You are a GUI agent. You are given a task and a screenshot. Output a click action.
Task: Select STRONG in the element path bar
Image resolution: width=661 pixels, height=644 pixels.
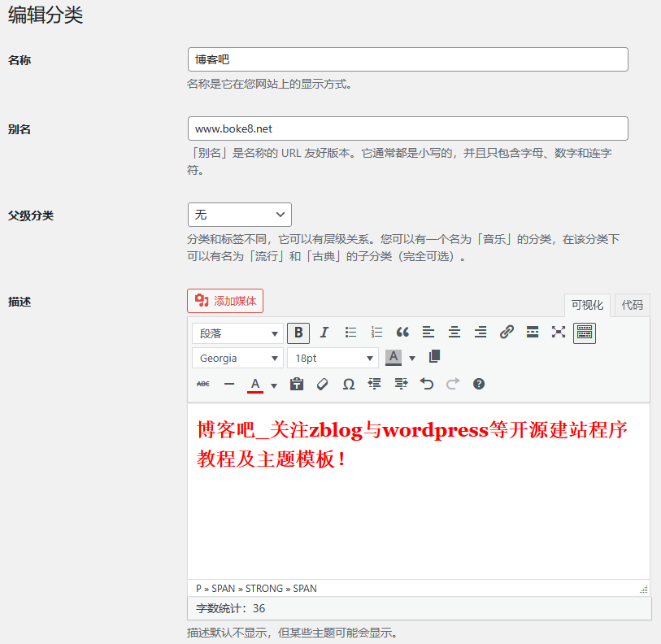pos(264,589)
